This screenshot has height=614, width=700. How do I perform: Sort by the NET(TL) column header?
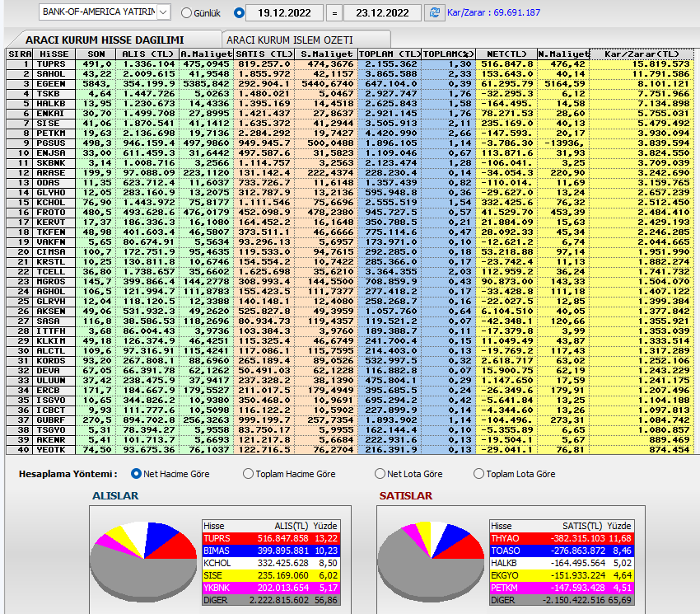coord(506,54)
